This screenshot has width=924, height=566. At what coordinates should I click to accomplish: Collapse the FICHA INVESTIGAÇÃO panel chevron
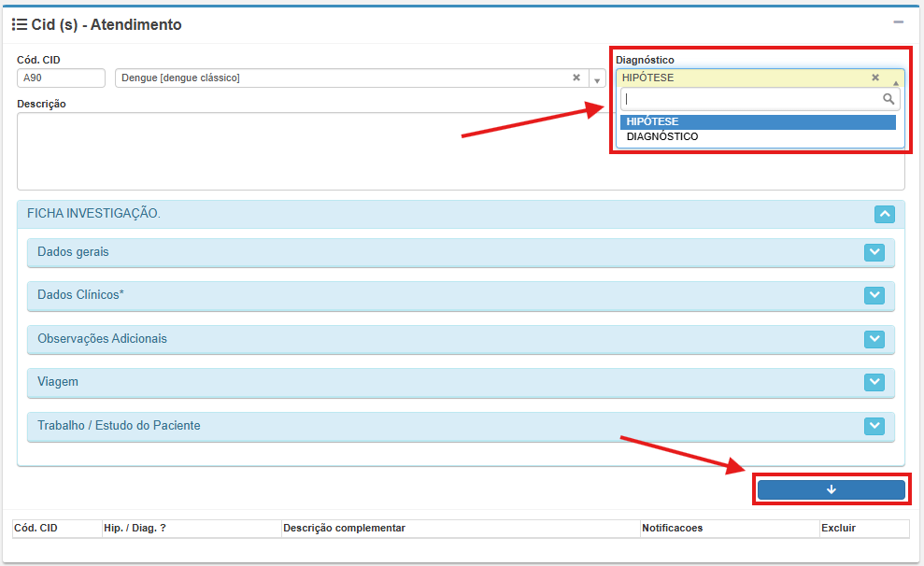pos(885,214)
